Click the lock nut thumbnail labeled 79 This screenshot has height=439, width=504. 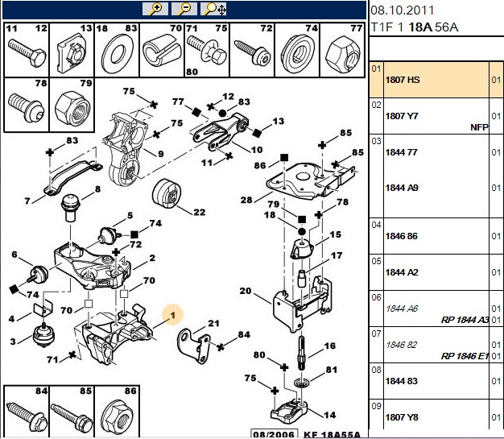click(x=72, y=105)
